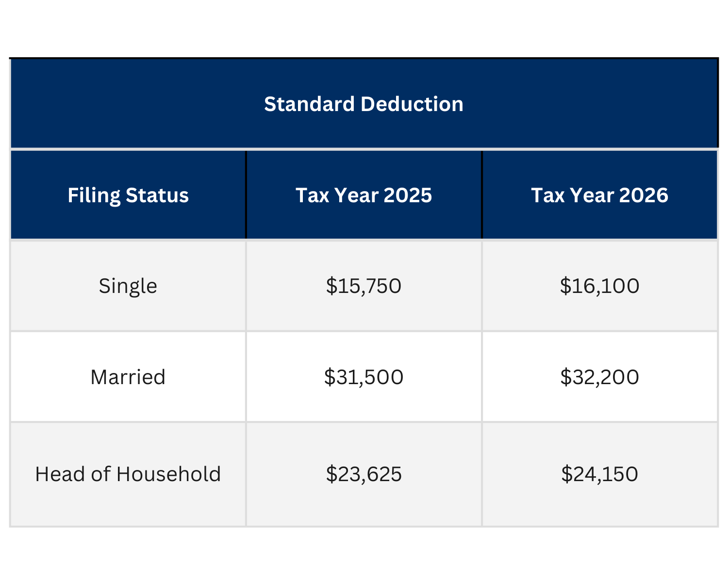Click the $23,625 value
The height and width of the screenshot is (582, 728).
tap(364, 474)
